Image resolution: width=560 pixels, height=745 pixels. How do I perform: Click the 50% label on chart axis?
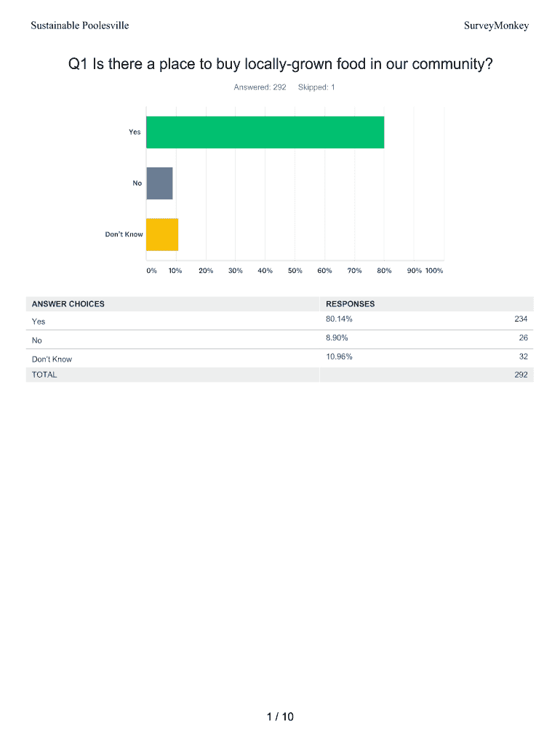pyautogui.click(x=295, y=271)
